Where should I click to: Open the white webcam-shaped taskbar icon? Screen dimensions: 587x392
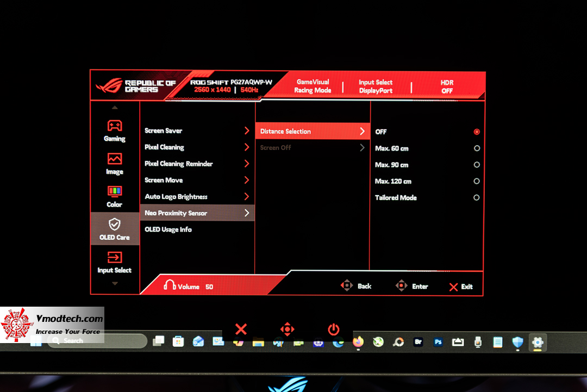point(478,342)
